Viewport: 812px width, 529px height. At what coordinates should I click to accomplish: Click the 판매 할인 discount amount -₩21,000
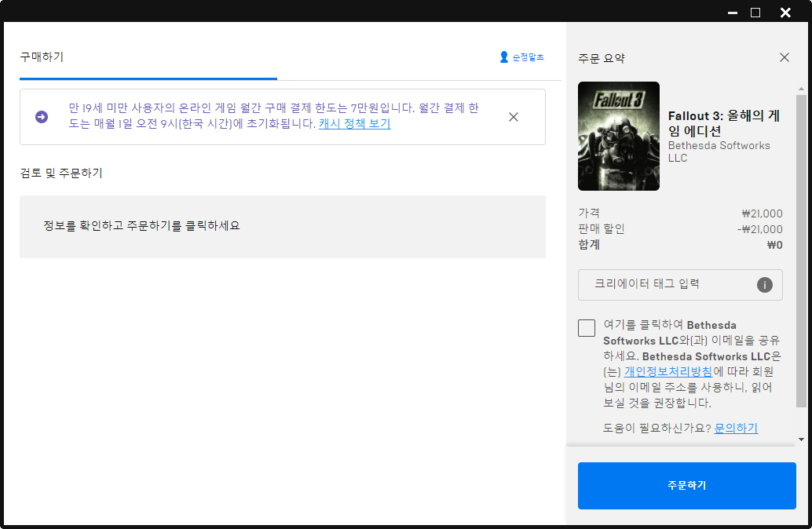[759, 229]
